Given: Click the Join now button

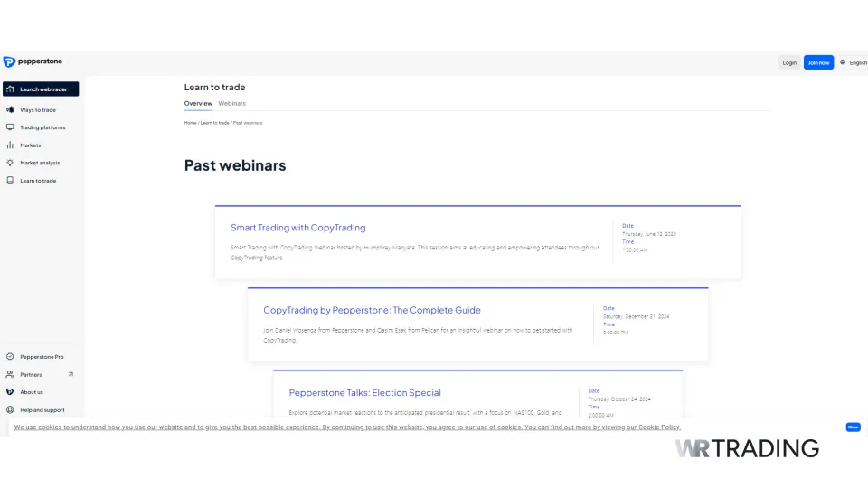Looking at the screenshot, I should [x=818, y=62].
